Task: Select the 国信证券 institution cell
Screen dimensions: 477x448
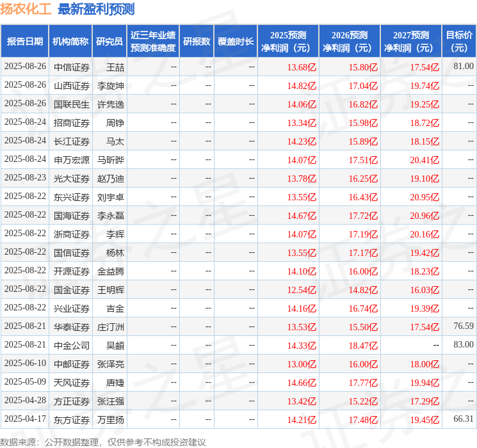Action: [x=72, y=253]
